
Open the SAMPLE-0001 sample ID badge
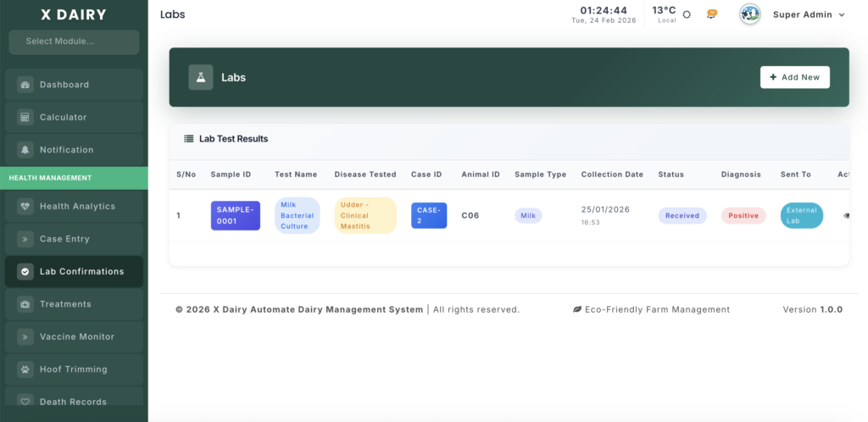[x=235, y=215]
